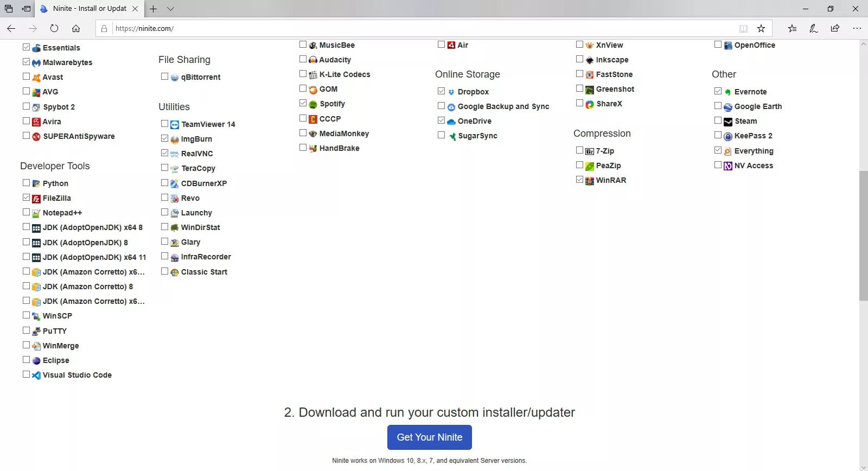Click the HandBrake app icon
The height and width of the screenshot is (471, 868).
[x=313, y=149]
